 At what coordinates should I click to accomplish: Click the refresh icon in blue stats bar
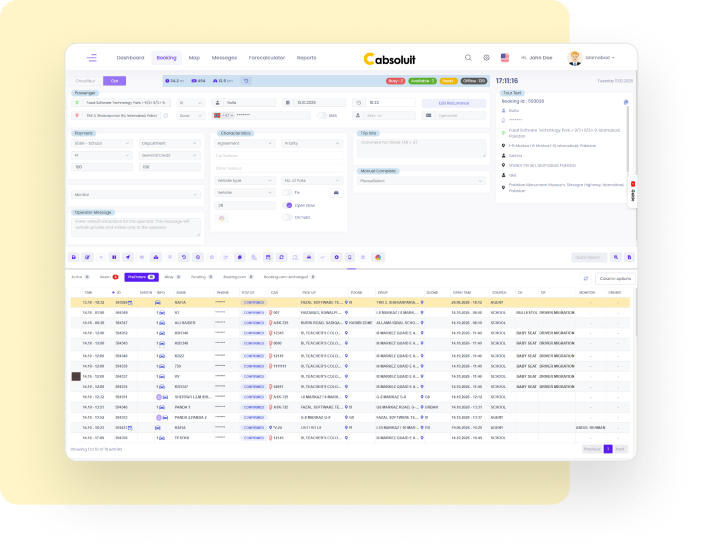tap(246, 81)
